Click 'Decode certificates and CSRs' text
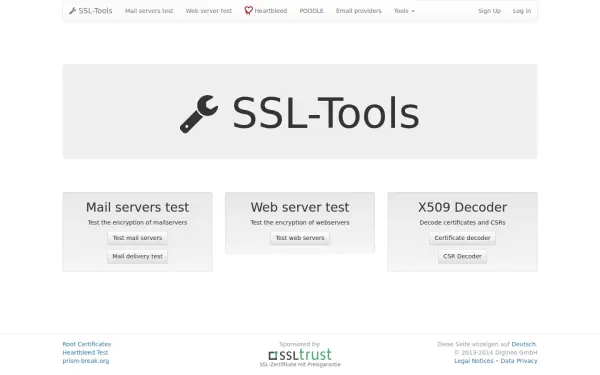The width and height of the screenshot is (600, 375). [x=462, y=222]
